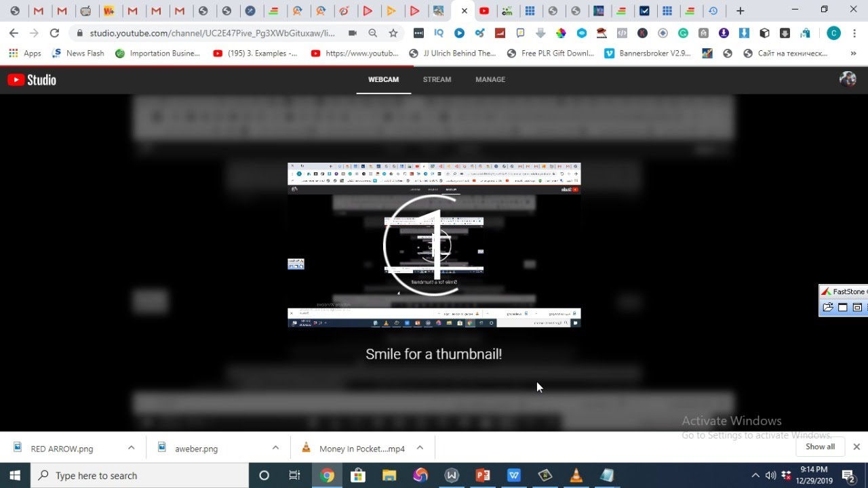The height and width of the screenshot is (488, 868).
Task: Open the Free PLR Gift Downl... bookmark
Action: tap(551, 53)
